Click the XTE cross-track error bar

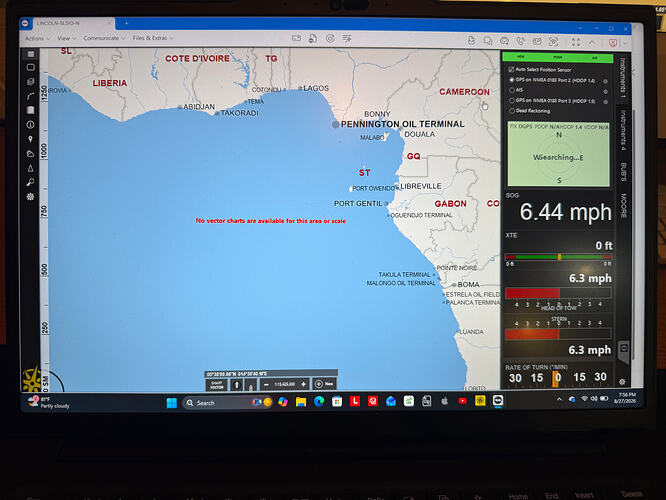coord(558,257)
